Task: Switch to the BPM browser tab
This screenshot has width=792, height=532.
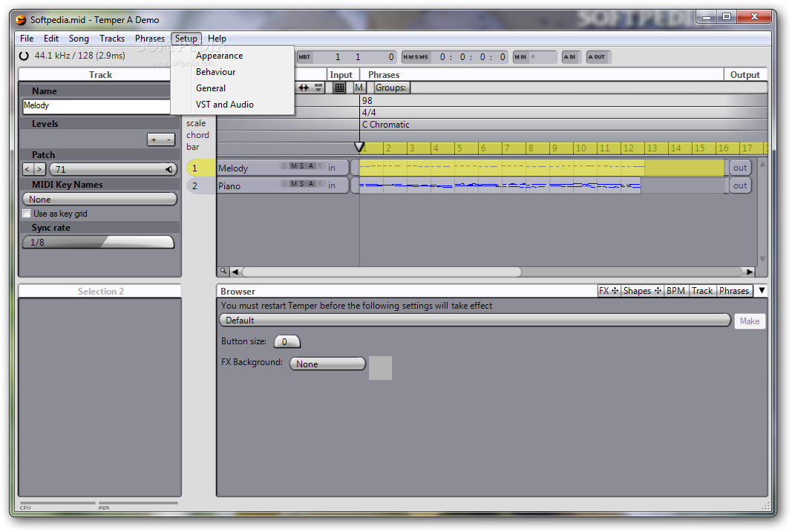Action: point(675,291)
